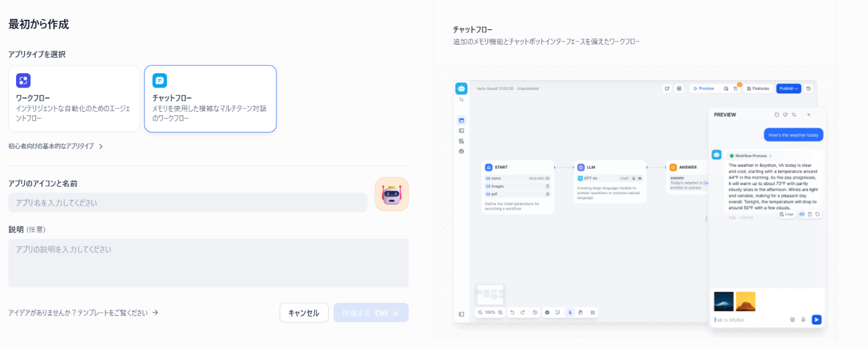Click the pointer tool in the preview illustration
This screenshot has width=868, height=347.
tap(570, 312)
